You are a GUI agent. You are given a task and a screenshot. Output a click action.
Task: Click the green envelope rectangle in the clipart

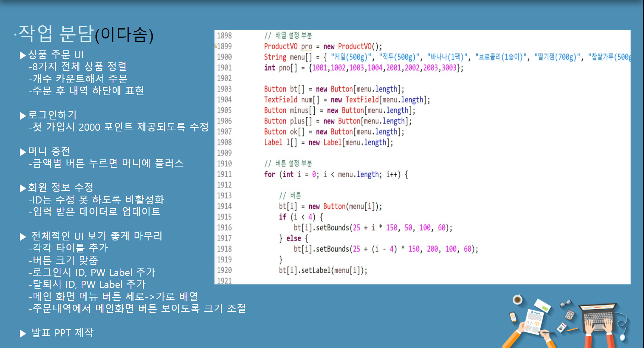(x=545, y=308)
